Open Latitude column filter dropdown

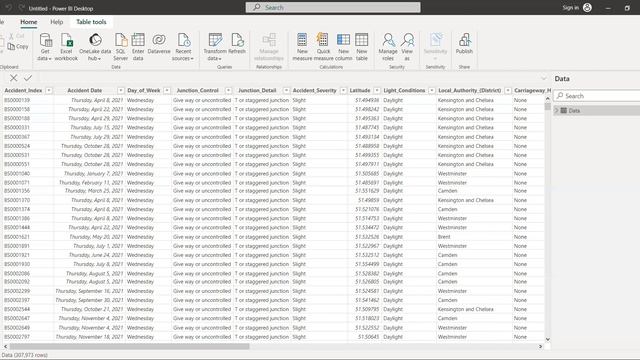point(377,90)
